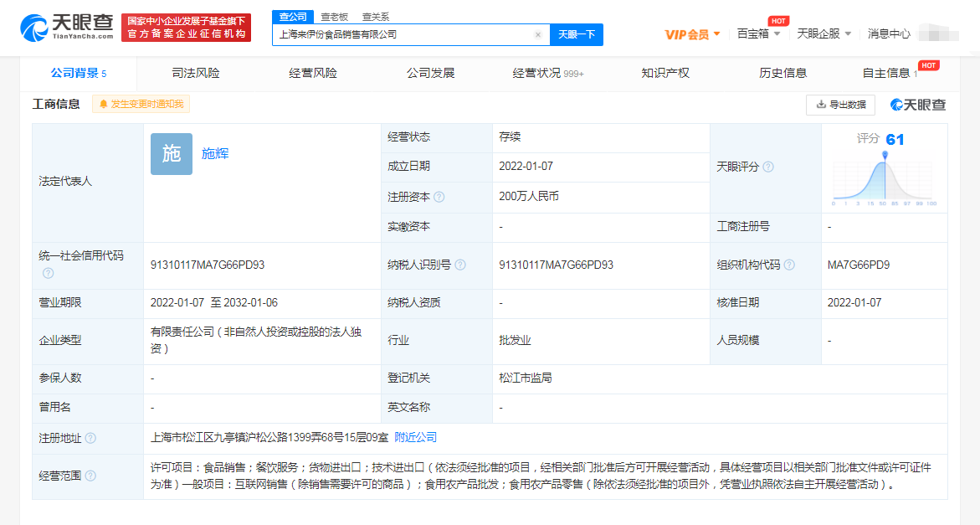Click help icon next to 纳税人识别号
The height and width of the screenshot is (525, 980).
click(x=460, y=265)
